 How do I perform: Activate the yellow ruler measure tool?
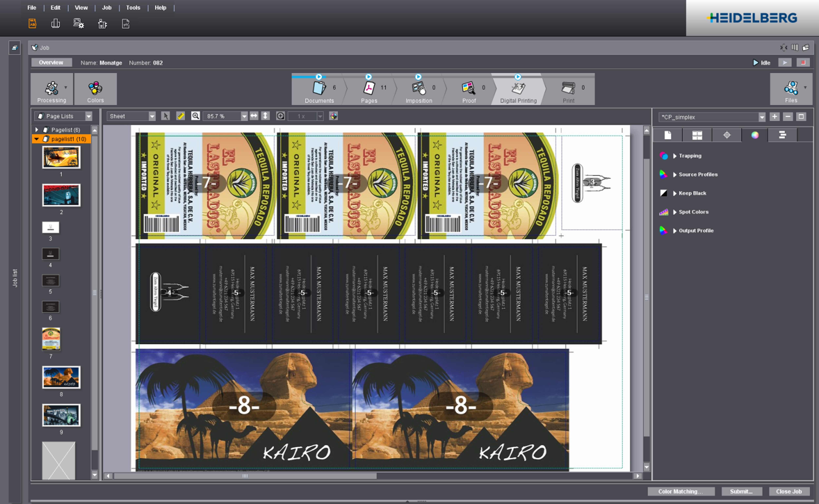[180, 116]
